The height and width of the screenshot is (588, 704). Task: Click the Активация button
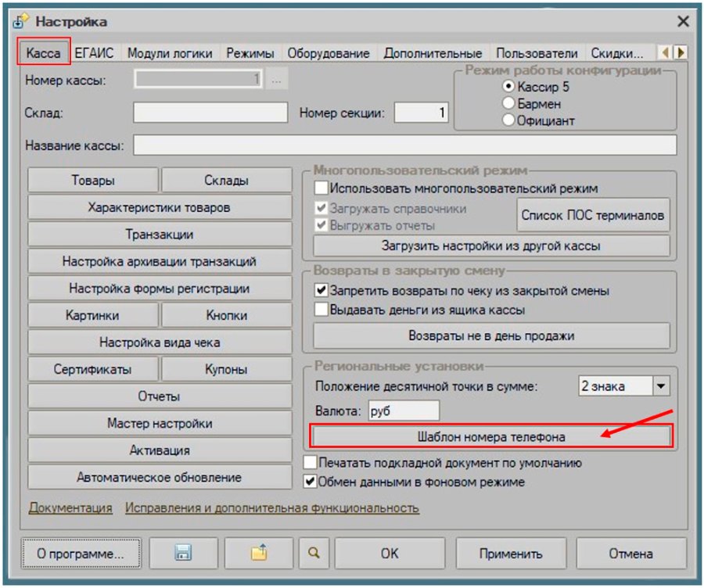(x=160, y=450)
